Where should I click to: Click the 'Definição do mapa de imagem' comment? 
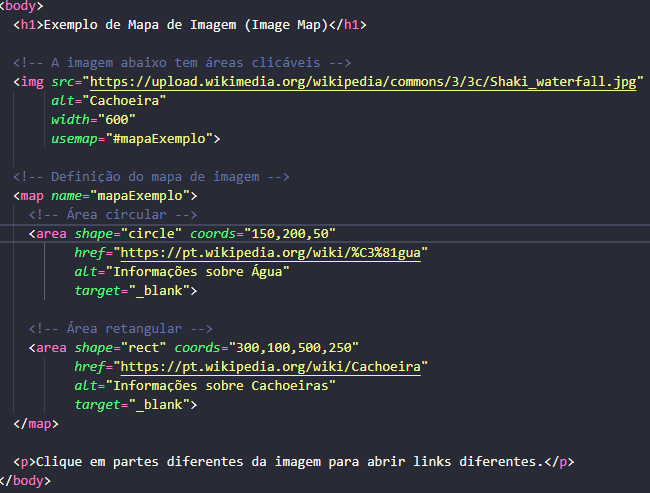pyautogui.click(x=152, y=177)
